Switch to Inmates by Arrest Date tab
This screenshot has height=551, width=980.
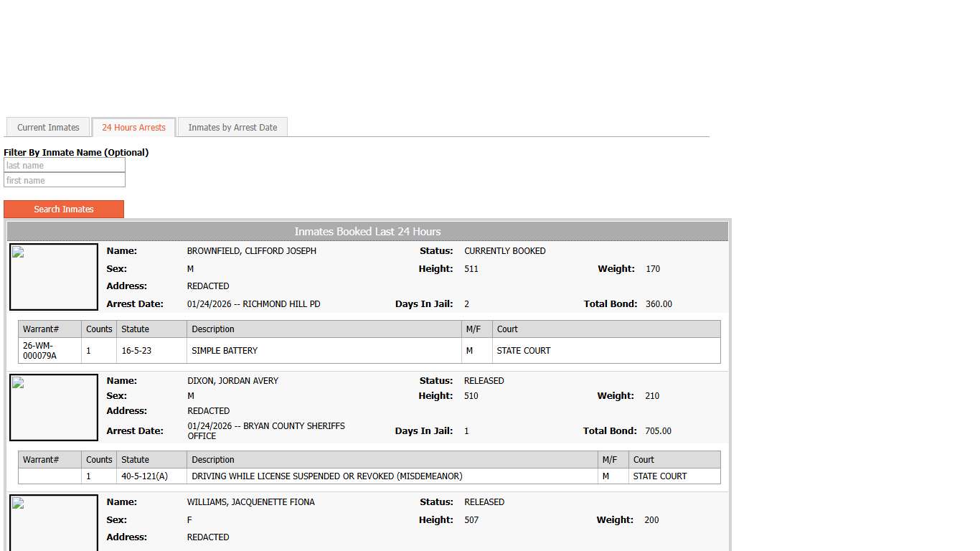click(x=232, y=128)
